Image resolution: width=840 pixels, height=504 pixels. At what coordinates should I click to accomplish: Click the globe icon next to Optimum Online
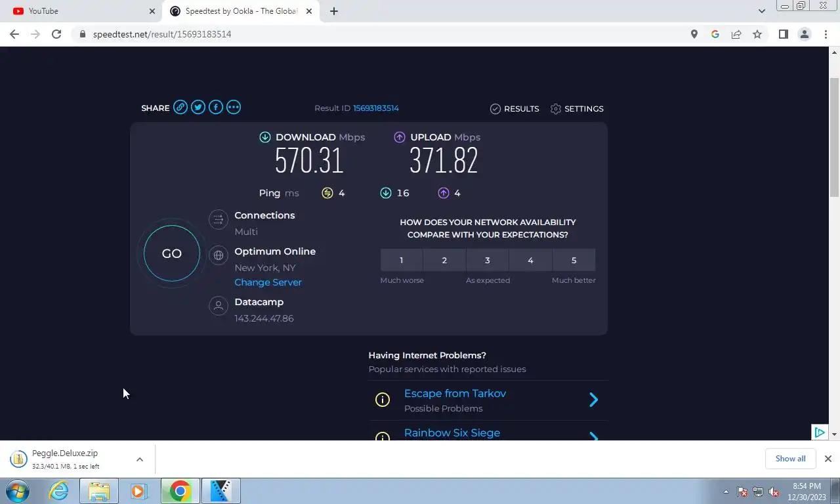[219, 256]
